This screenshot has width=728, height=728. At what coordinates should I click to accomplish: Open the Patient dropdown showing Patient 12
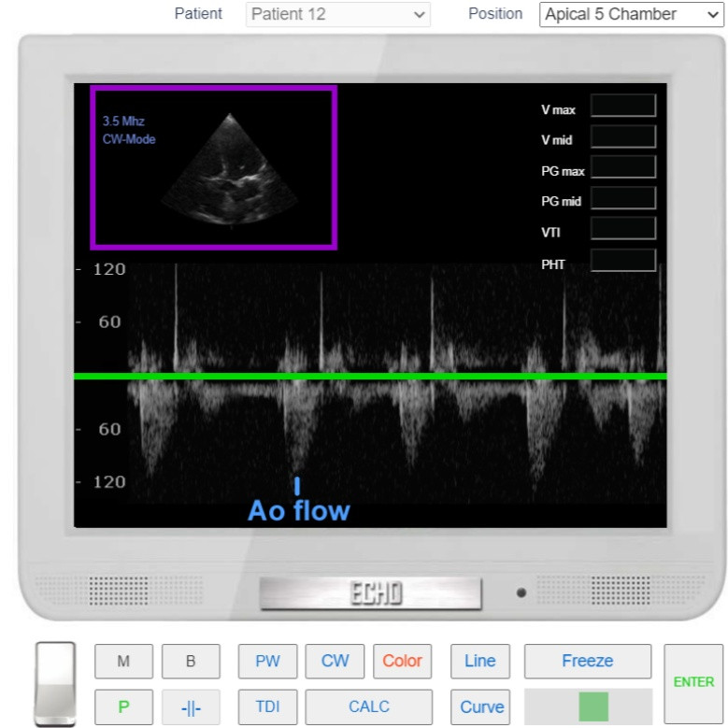[337, 14]
